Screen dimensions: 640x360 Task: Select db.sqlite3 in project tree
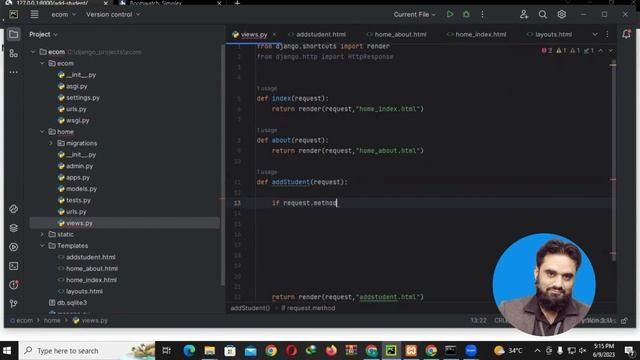click(x=72, y=303)
